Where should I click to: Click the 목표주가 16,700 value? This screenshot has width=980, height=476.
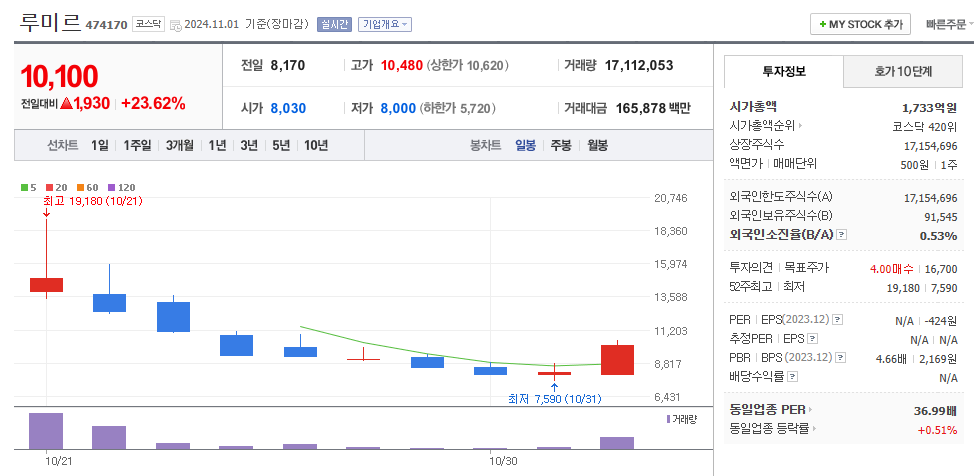point(940,269)
